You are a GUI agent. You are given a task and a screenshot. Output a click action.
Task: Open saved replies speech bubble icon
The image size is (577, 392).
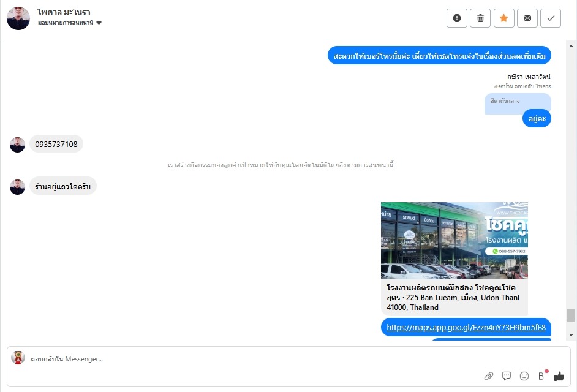coord(507,376)
